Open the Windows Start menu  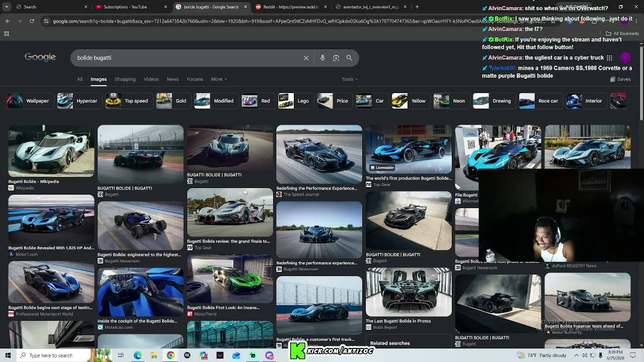[8, 355]
